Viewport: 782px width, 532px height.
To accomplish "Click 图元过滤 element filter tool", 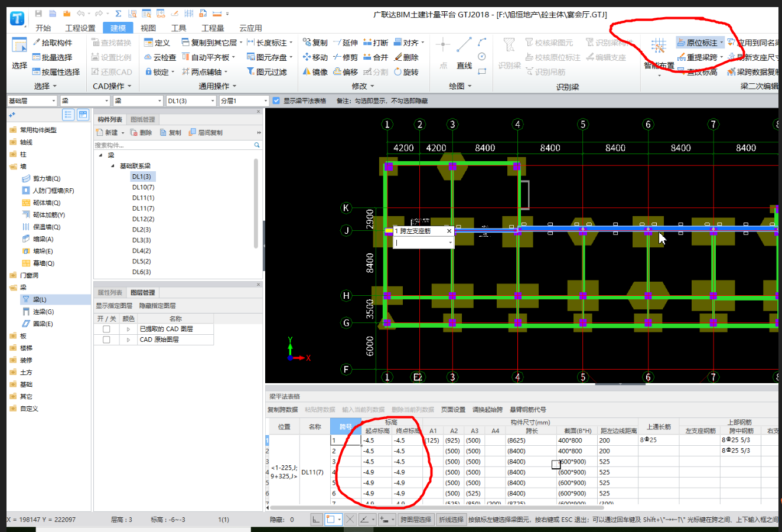I will point(267,72).
